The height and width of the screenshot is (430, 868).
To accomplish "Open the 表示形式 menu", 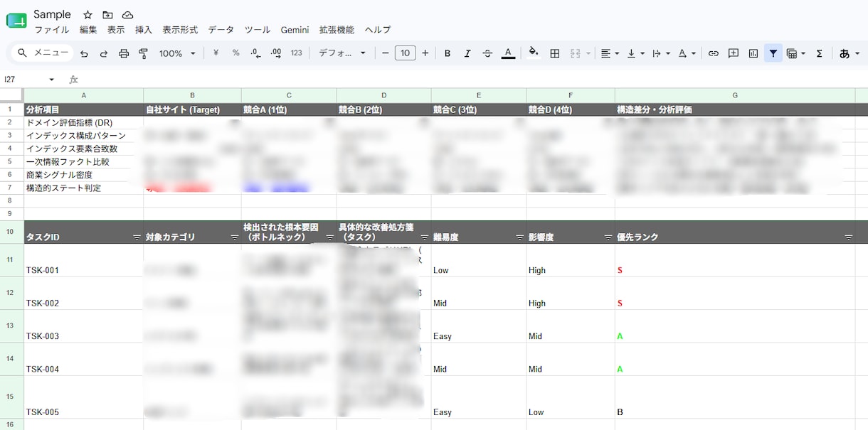I will pyautogui.click(x=180, y=30).
